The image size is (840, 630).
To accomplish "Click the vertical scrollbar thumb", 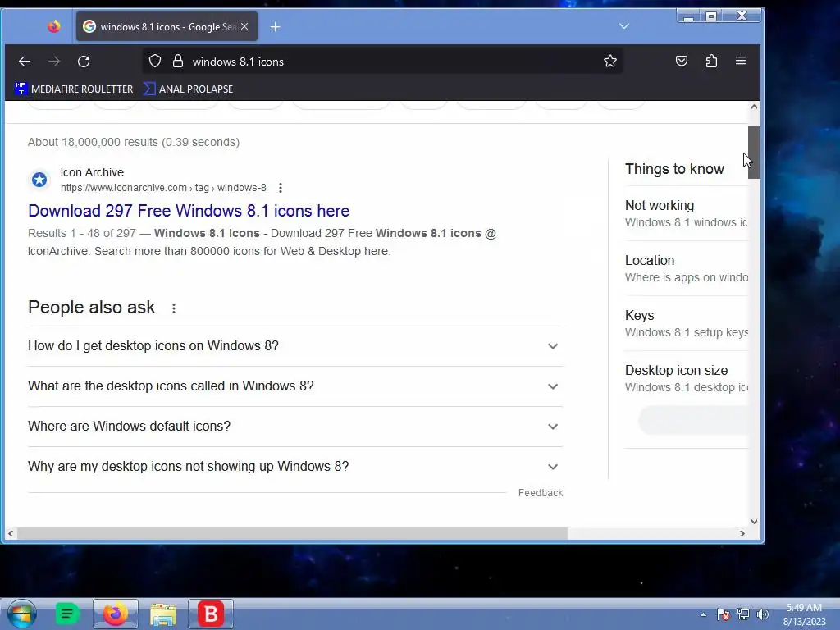I will 754,153.
